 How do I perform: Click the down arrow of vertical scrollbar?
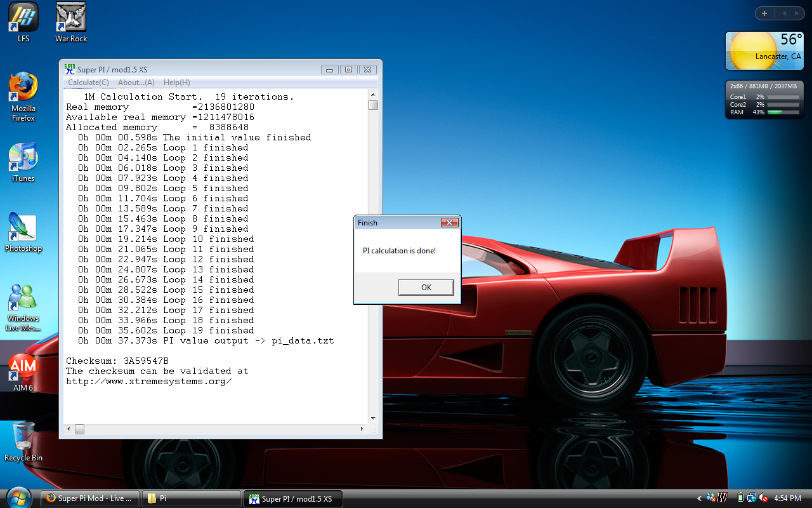coord(373,418)
